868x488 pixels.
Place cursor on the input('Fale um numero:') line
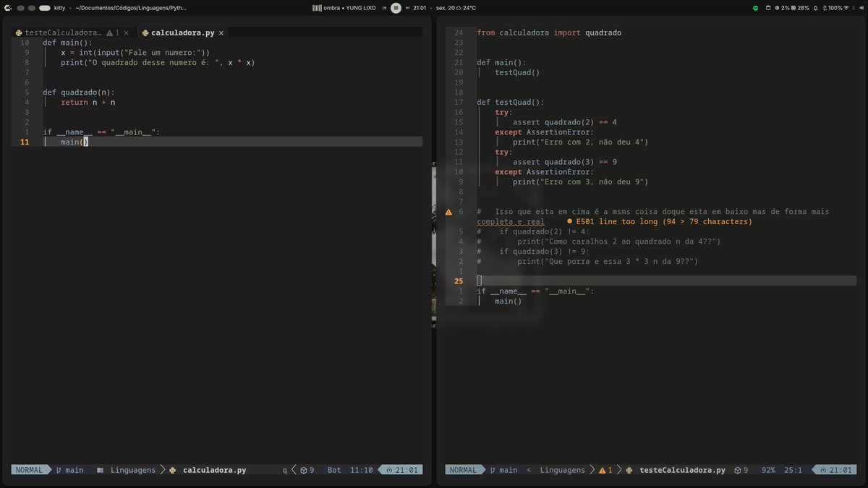(135, 53)
